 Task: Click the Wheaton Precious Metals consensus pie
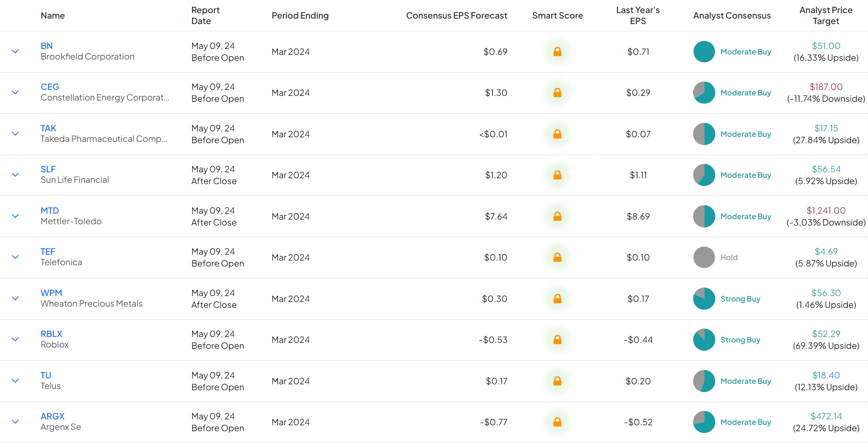(704, 299)
